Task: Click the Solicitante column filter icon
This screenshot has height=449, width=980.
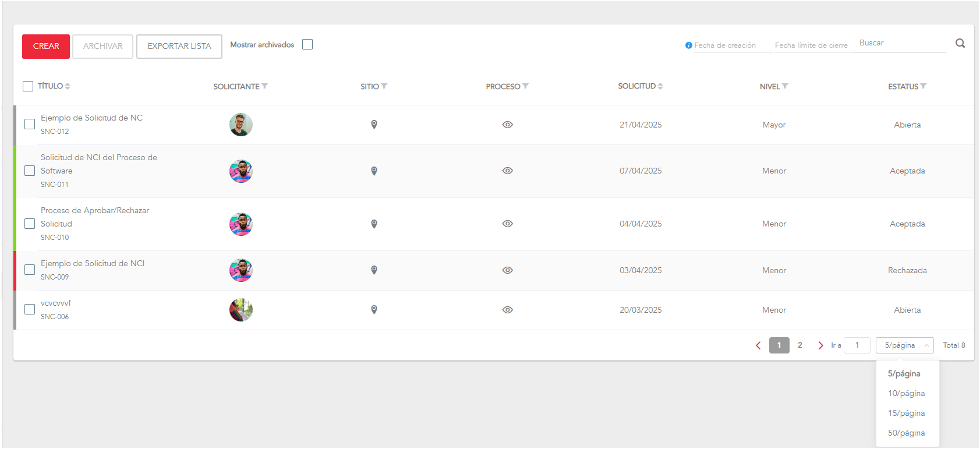Action: click(x=265, y=86)
